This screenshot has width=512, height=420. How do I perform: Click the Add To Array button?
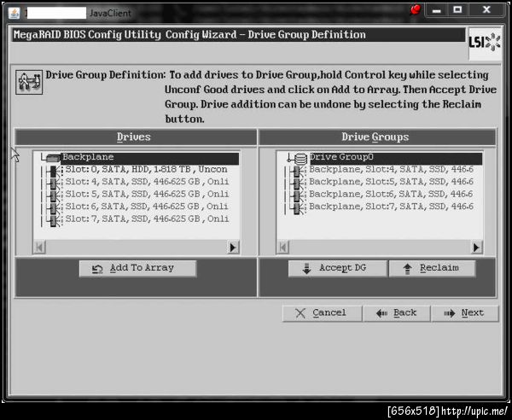[x=137, y=268]
